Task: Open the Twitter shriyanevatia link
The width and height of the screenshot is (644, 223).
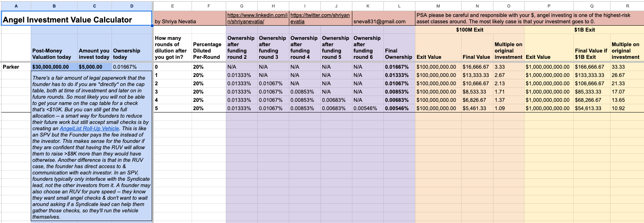Action: [320, 18]
